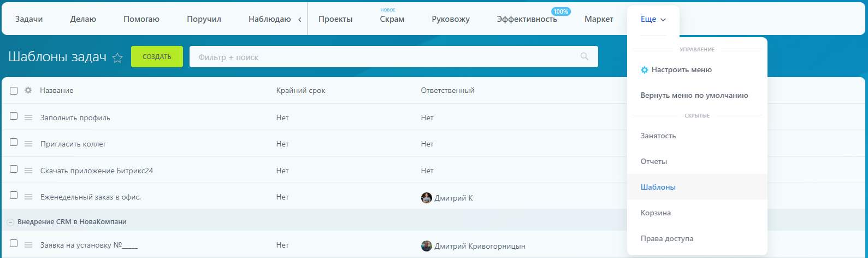The width and height of the screenshot is (868, 258).
Task: Check the Скачать приложение Битрикс24 checkbox
Action: click(14, 169)
